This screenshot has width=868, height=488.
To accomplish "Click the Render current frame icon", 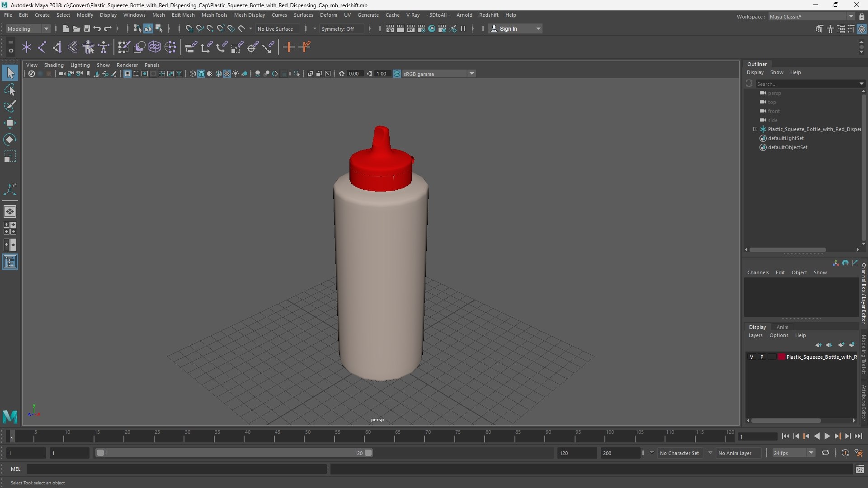I will [400, 28].
